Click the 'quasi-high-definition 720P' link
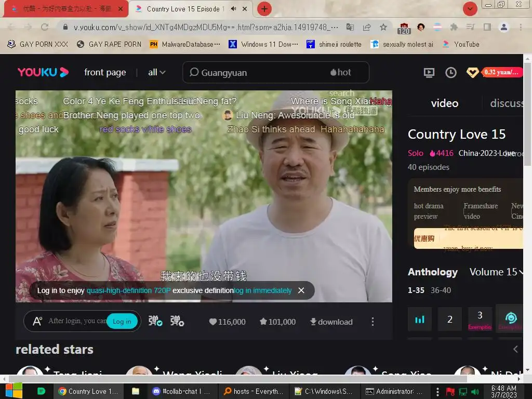The image size is (532, 399). pos(129,290)
